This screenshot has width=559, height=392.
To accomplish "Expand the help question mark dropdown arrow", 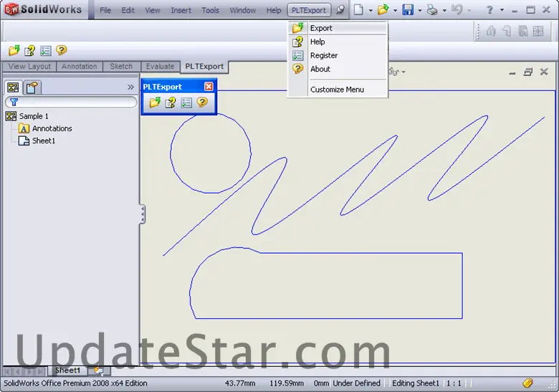I will coord(502,10).
